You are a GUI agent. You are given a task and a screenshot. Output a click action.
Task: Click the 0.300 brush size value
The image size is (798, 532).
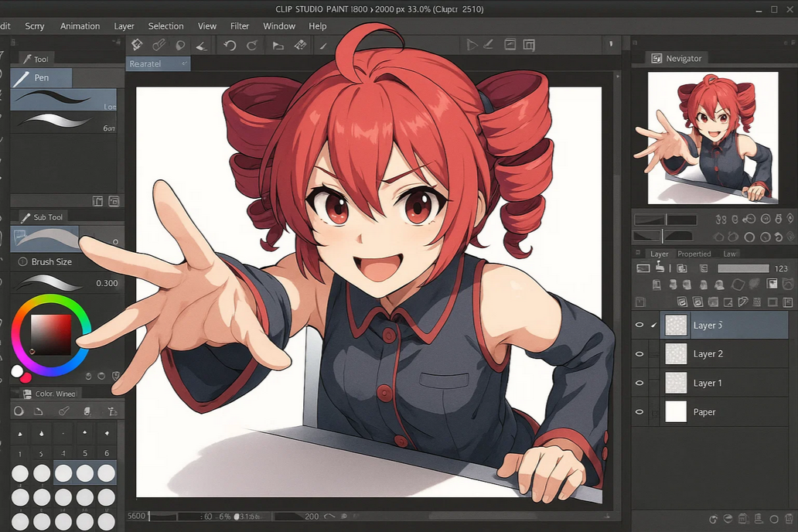[107, 283]
